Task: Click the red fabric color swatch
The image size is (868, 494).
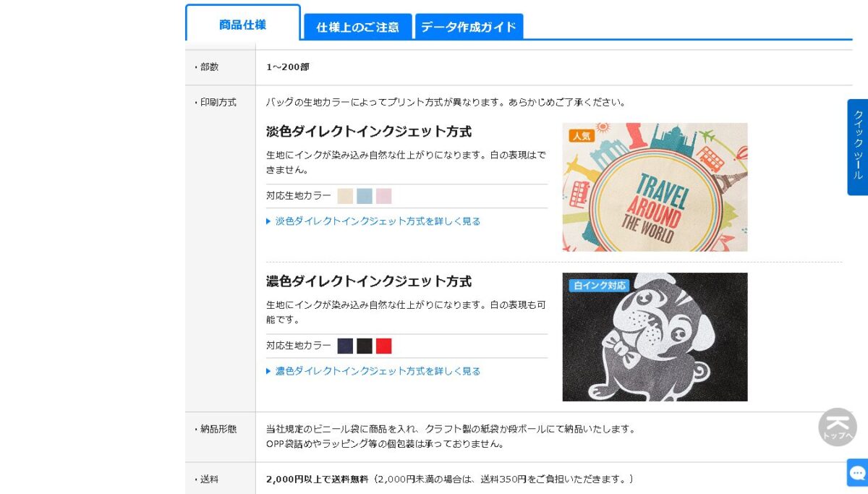Action: pos(384,346)
